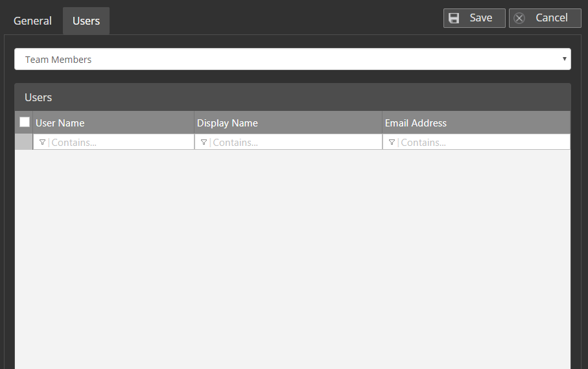Toggle the select-all users checkbox

(25, 123)
